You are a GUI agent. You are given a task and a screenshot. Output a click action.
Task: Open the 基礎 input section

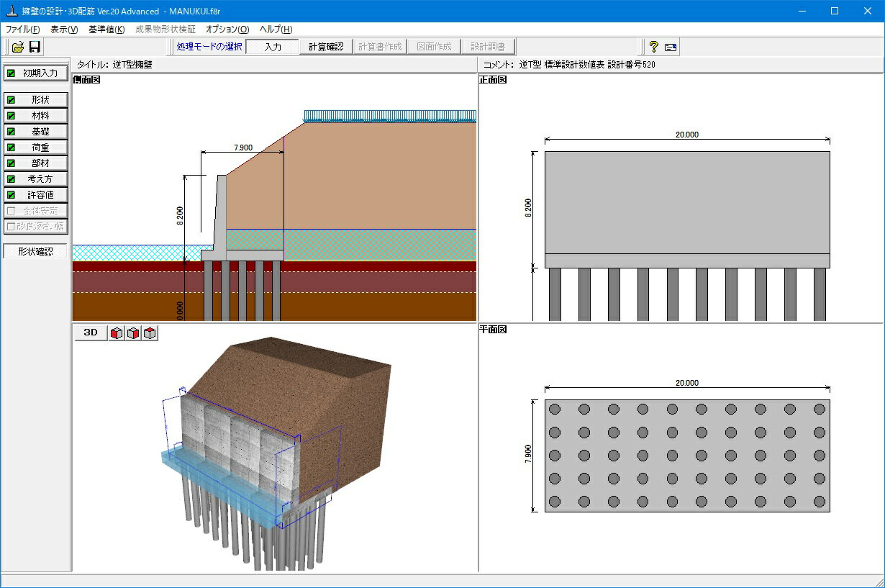pos(36,131)
